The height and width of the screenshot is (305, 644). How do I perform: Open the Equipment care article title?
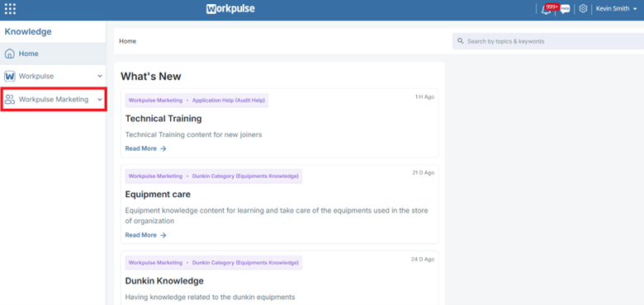tap(158, 195)
